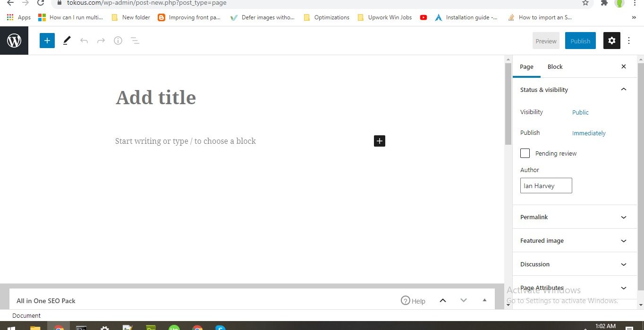Viewport: 644px width, 330px height.
Task: Switch to the Block tab
Action: (555, 66)
